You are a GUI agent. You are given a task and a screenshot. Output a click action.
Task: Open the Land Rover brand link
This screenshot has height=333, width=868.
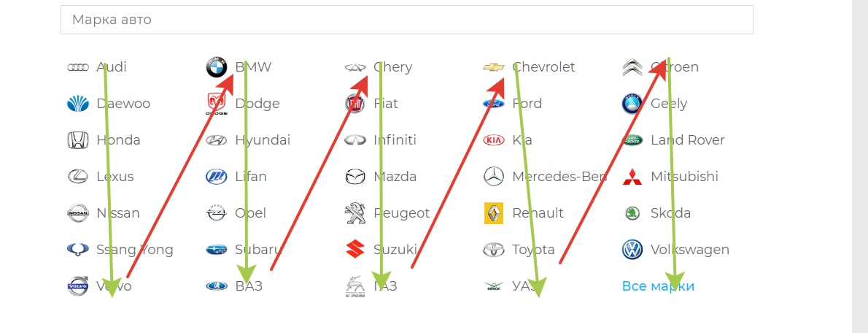pyautogui.click(x=687, y=140)
